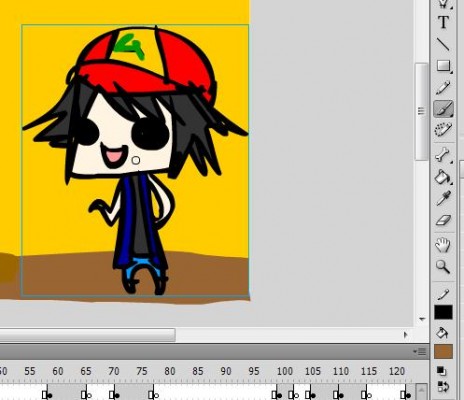Click the stage vertical scrollbar thumb

tap(421, 111)
